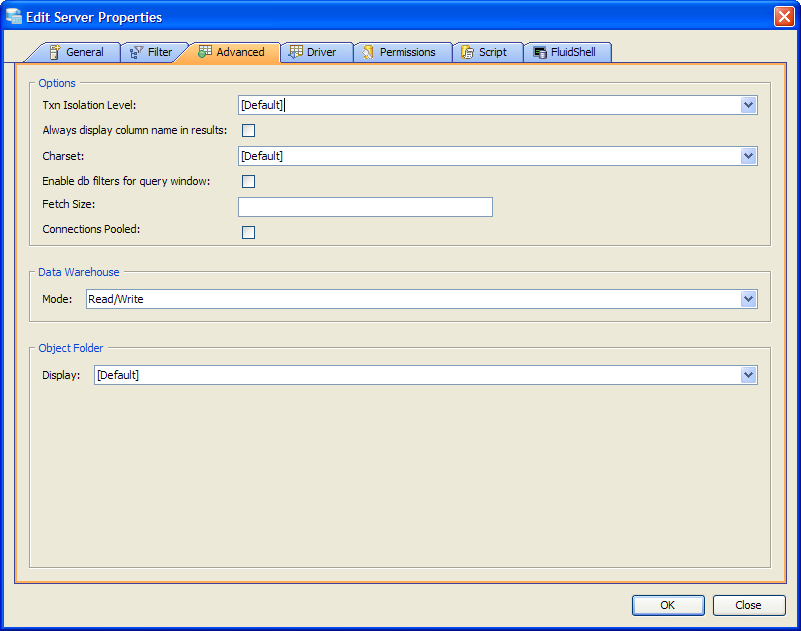Close the dialog with the red X
801x631 pixels.
click(784, 16)
